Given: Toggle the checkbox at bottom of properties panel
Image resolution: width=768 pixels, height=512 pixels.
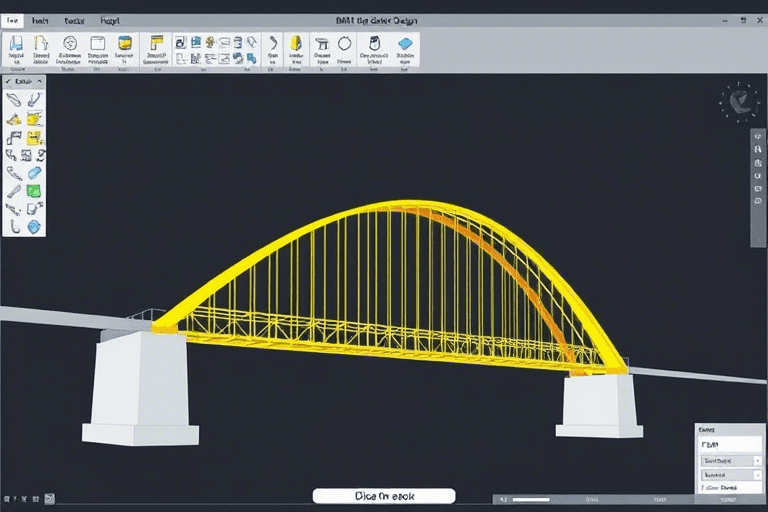Looking at the screenshot, I should point(701,489).
